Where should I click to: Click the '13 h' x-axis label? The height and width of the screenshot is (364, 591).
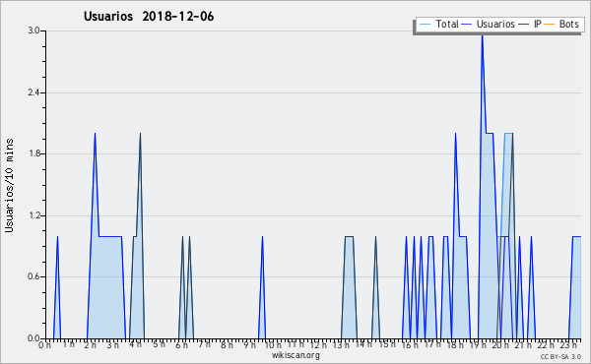click(341, 345)
